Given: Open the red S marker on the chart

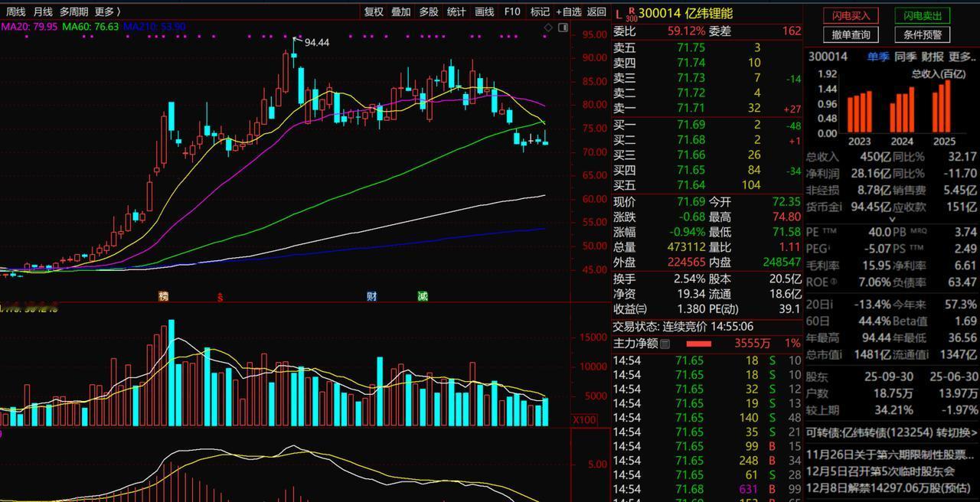Looking at the screenshot, I should (220, 296).
